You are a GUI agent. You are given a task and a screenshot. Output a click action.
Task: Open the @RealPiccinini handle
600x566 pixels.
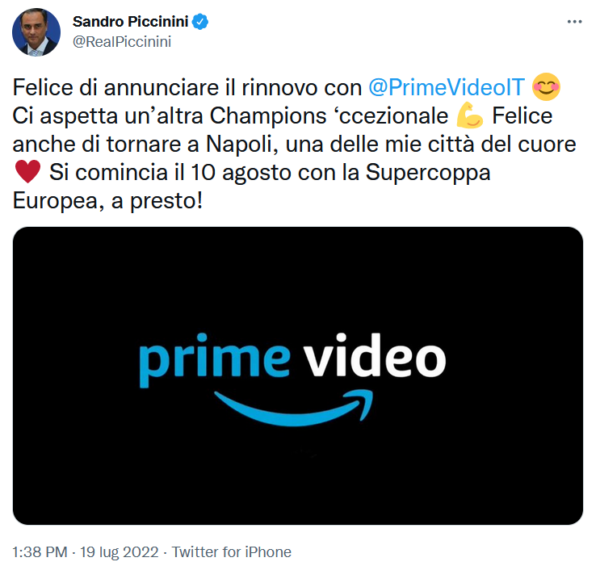[122, 42]
